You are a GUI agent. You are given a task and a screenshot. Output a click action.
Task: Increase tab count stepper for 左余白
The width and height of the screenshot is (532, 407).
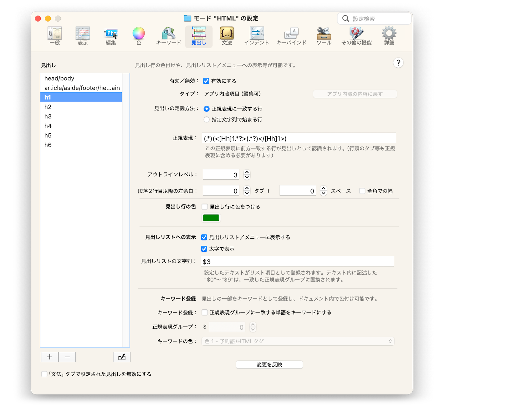click(x=247, y=188)
